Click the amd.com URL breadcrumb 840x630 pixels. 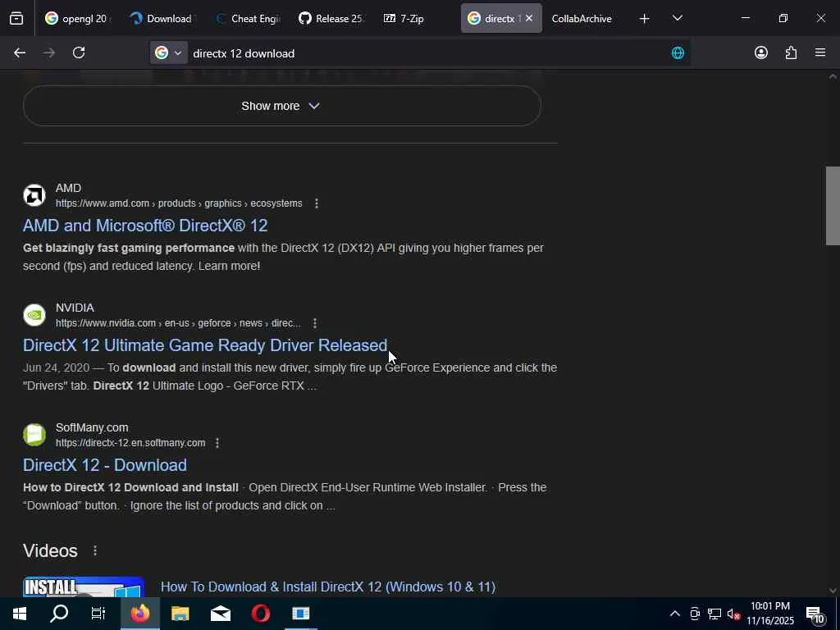(x=179, y=203)
